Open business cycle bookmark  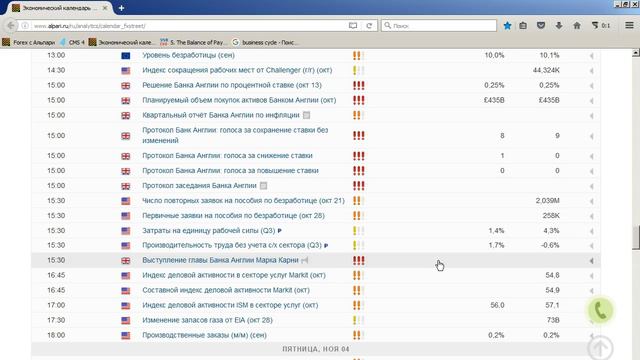pos(265,42)
